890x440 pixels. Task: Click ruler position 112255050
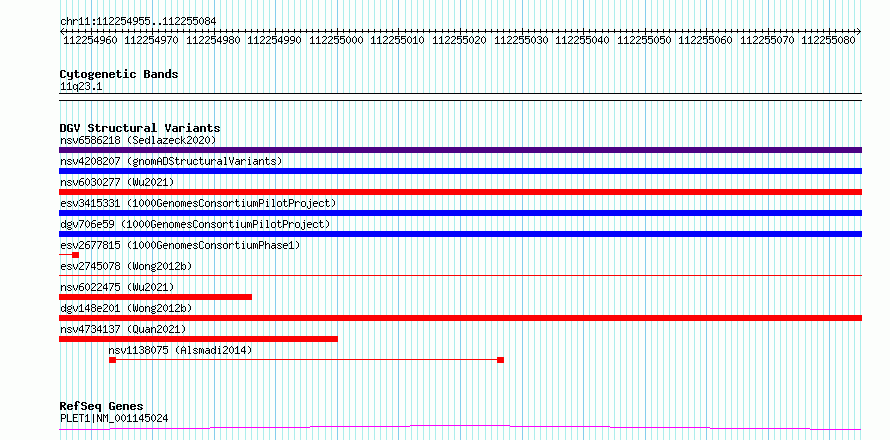pyautogui.click(x=645, y=40)
